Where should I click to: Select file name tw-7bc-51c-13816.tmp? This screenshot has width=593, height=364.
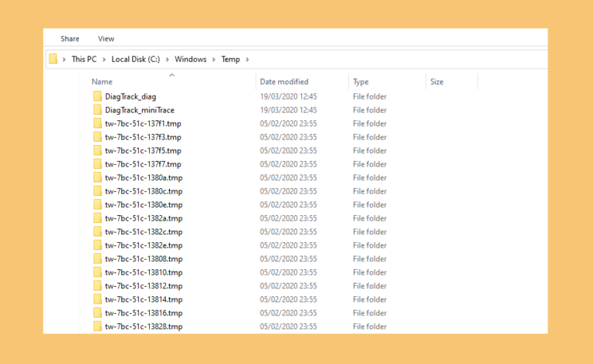[144, 313]
